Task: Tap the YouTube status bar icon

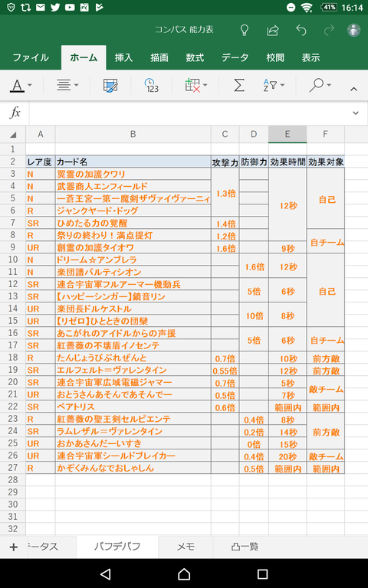Action: click(x=70, y=7)
